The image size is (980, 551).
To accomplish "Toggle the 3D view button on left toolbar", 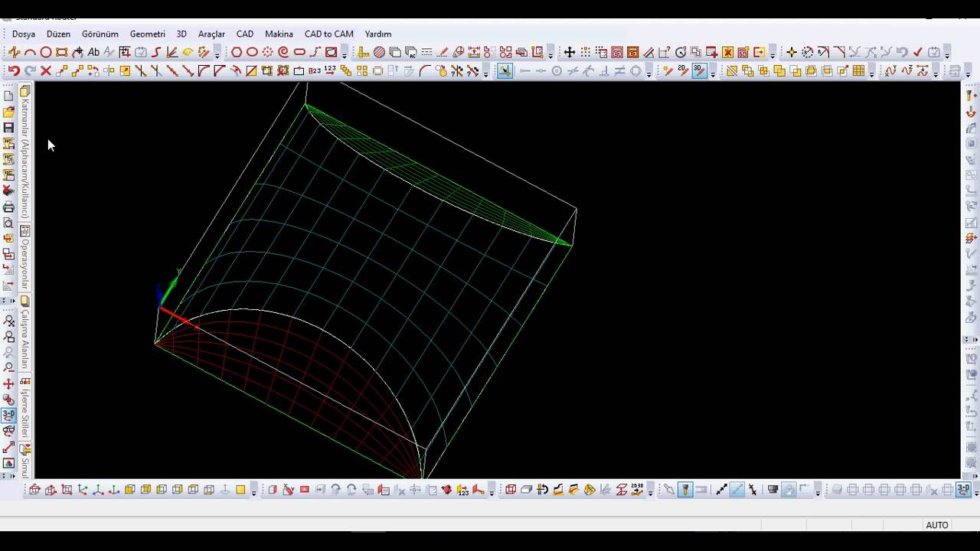I will click(8, 416).
